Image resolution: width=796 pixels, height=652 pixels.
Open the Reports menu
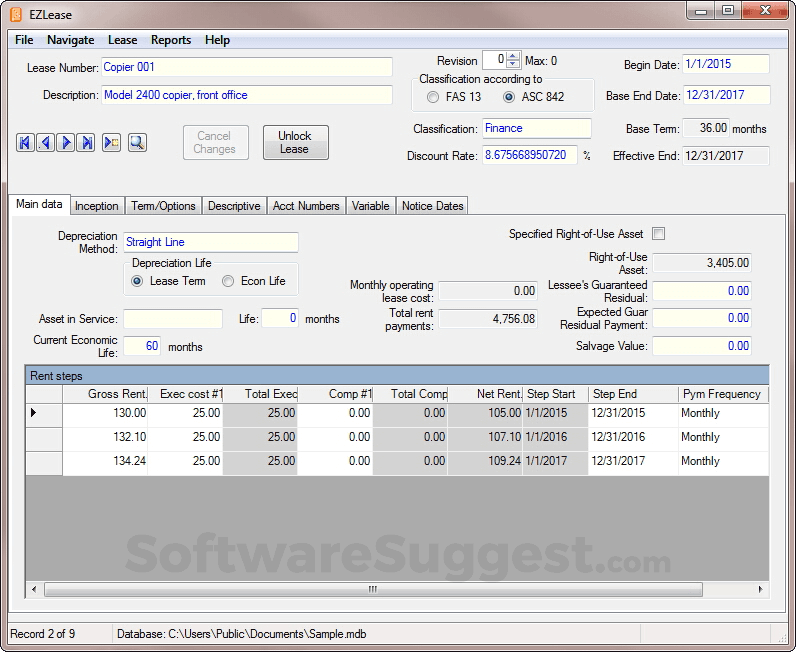[x=171, y=40]
